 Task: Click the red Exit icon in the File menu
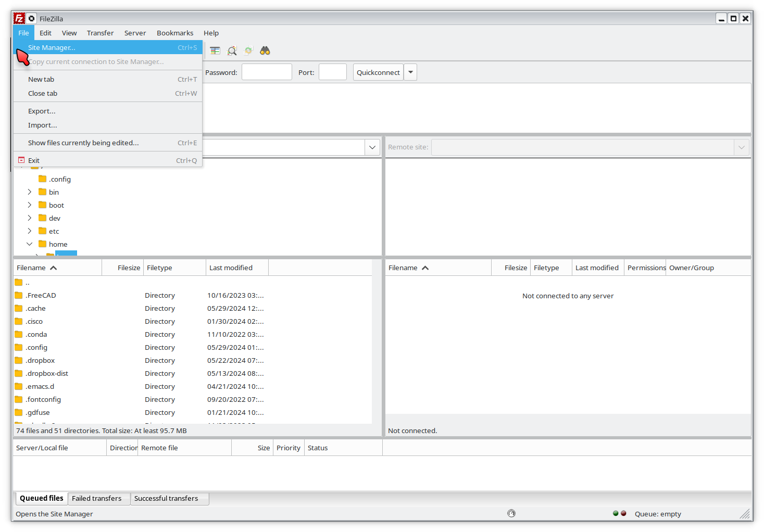[21, 160]
